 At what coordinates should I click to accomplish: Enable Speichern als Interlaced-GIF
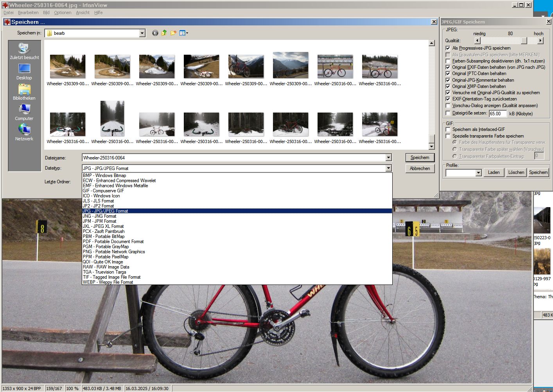(448, 129)
